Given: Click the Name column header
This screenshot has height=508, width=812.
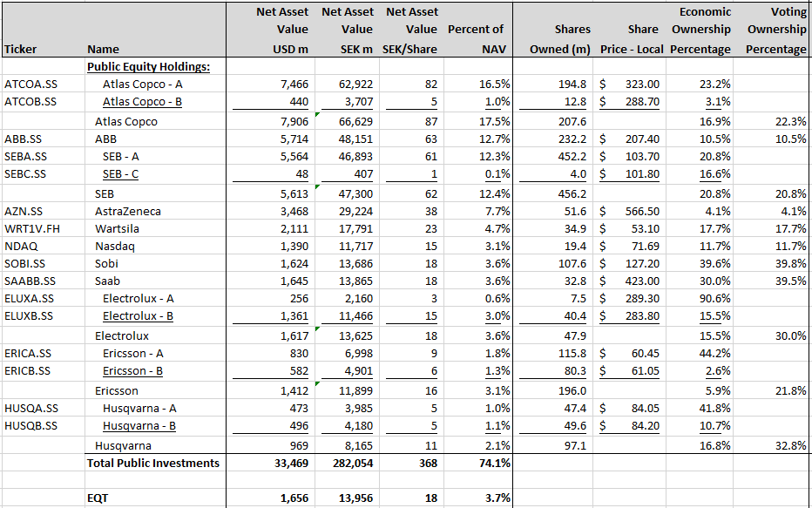Looking at the screenshot, I should (x=103, y=49).
